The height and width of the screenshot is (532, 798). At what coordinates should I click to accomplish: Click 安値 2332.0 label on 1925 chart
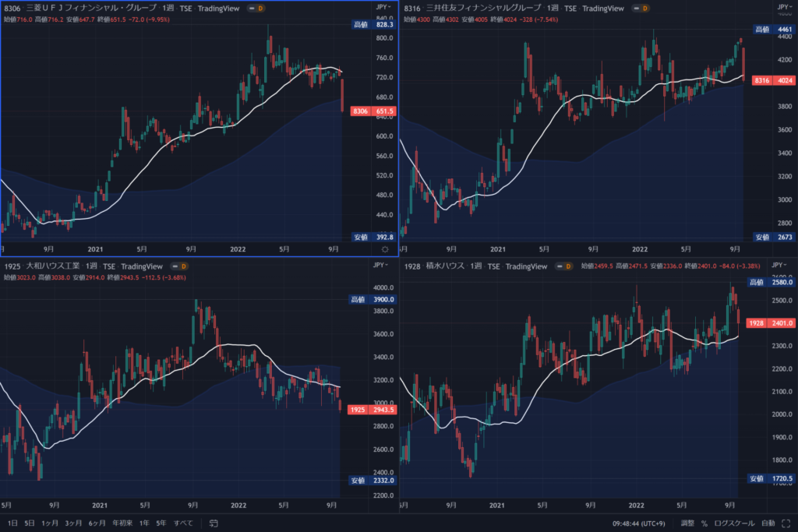point(373,480)
